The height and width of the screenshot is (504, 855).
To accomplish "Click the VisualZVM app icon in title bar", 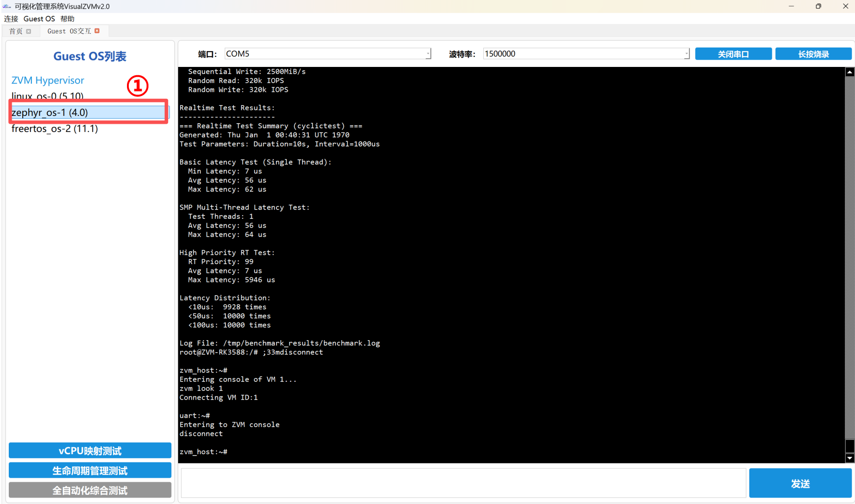I will pyautogui.click(x=6, y=6).
